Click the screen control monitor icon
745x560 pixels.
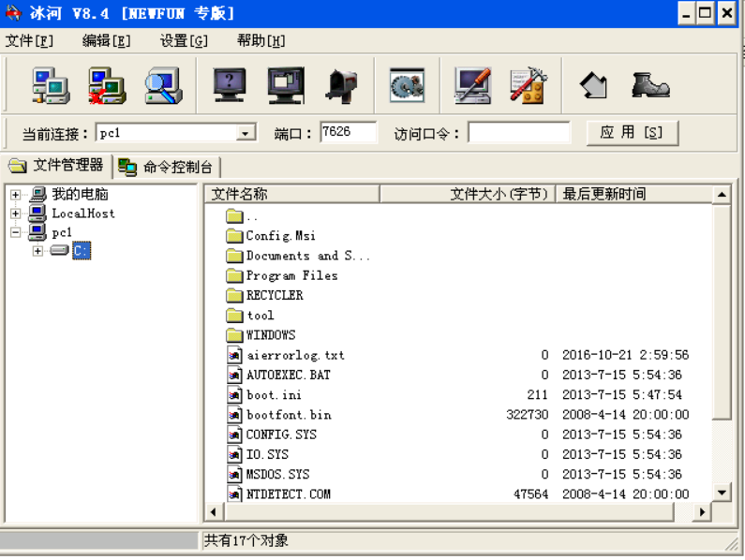286,85
